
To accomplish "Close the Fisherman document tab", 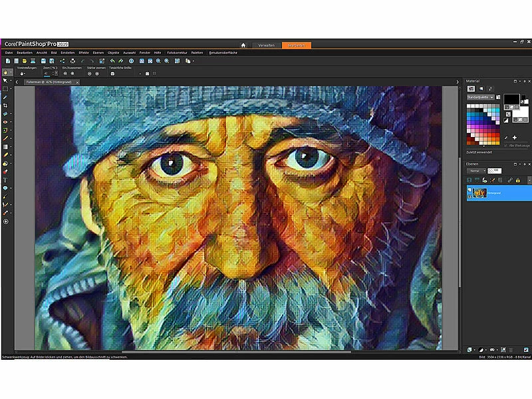I will pyautogui.click(x=76, y=82).
